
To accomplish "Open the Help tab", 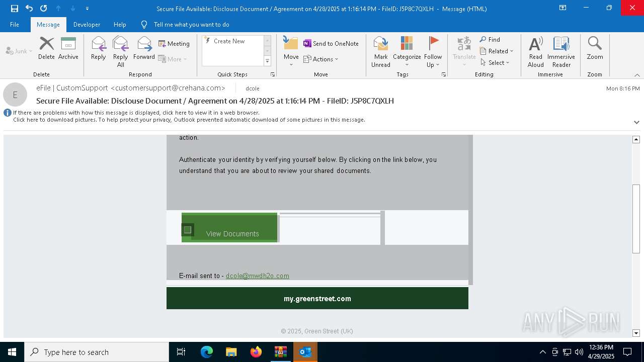I will pyautogui.click(x=120, y=25).
